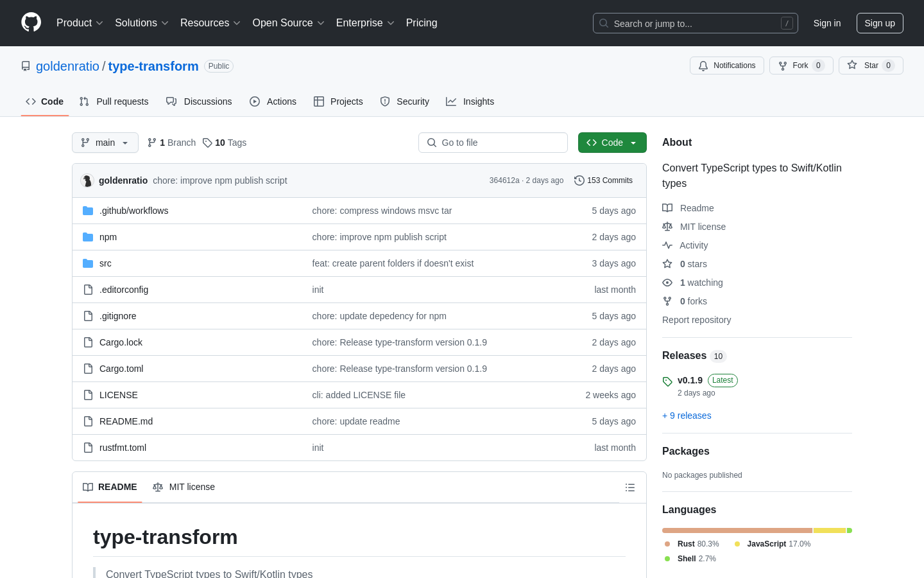Star the type-transform repository
924x578 pixels.
(x=871, y=66)
